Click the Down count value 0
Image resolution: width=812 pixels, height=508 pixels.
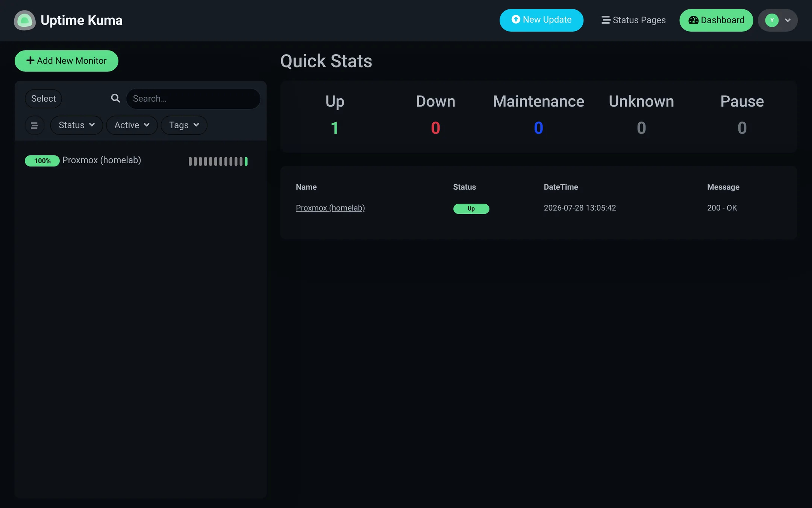435,128
